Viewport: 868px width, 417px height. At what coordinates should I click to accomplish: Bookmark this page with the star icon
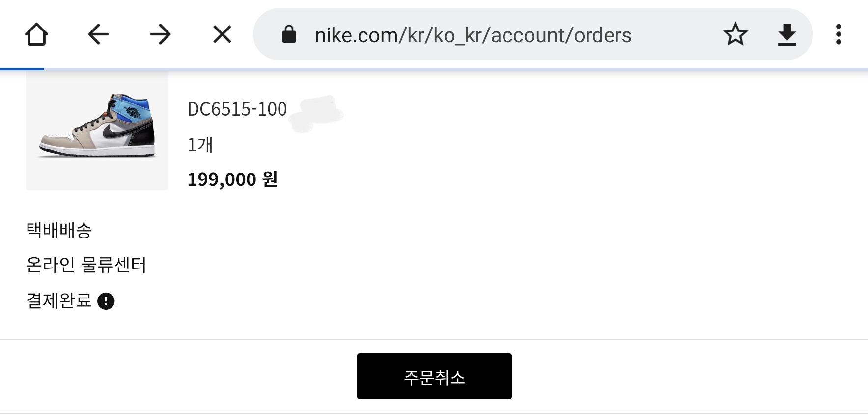pos(735,35)
